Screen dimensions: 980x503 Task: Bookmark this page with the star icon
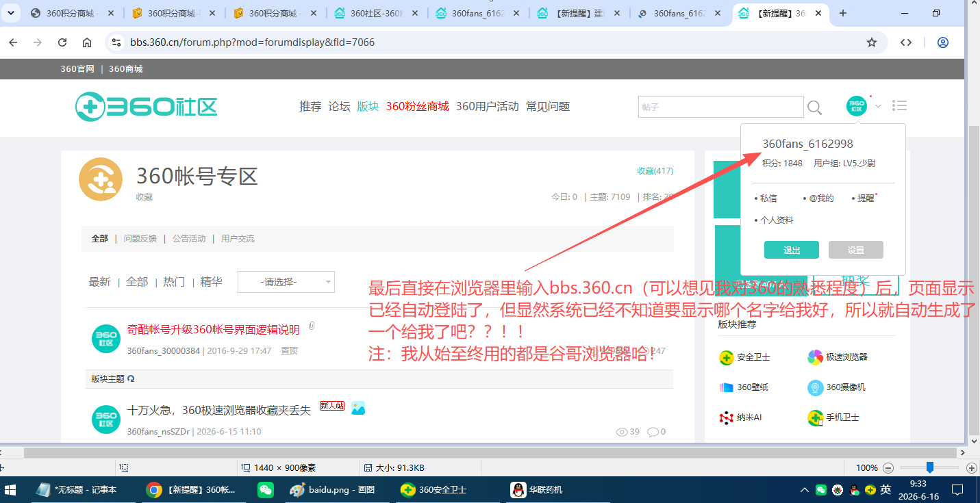tap(872, 42)
